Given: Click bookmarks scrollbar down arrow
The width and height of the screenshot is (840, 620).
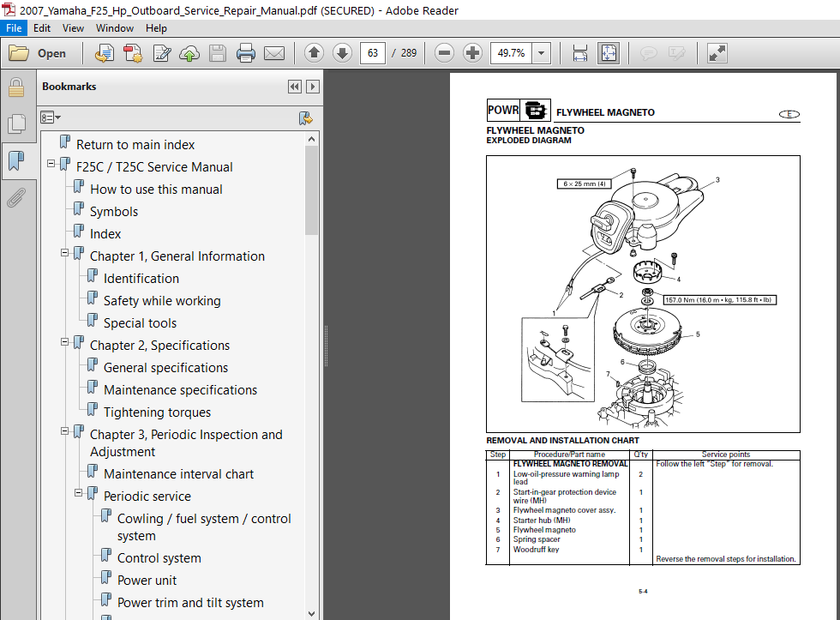Looking at the screenshot, I should pyautogui.click(x=312, y=614).
